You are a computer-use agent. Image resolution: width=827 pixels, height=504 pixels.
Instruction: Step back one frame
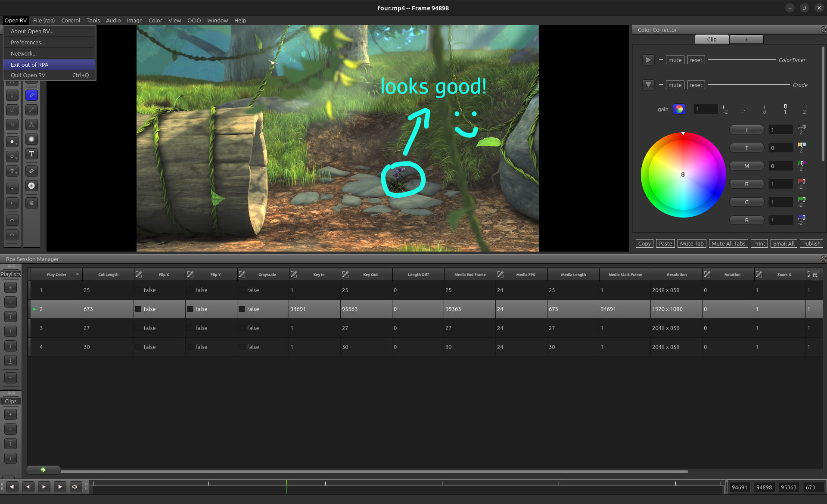(x=12, y=487)
